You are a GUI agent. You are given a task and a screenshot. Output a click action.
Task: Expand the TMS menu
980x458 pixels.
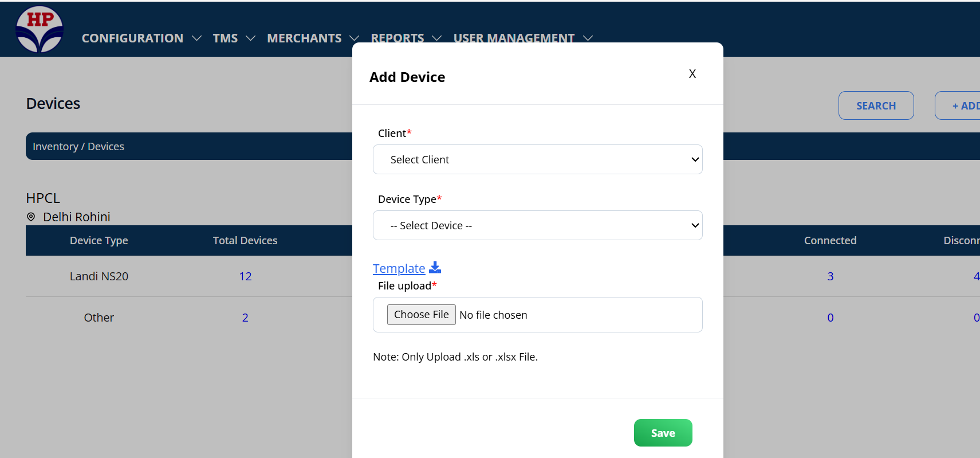225,38
